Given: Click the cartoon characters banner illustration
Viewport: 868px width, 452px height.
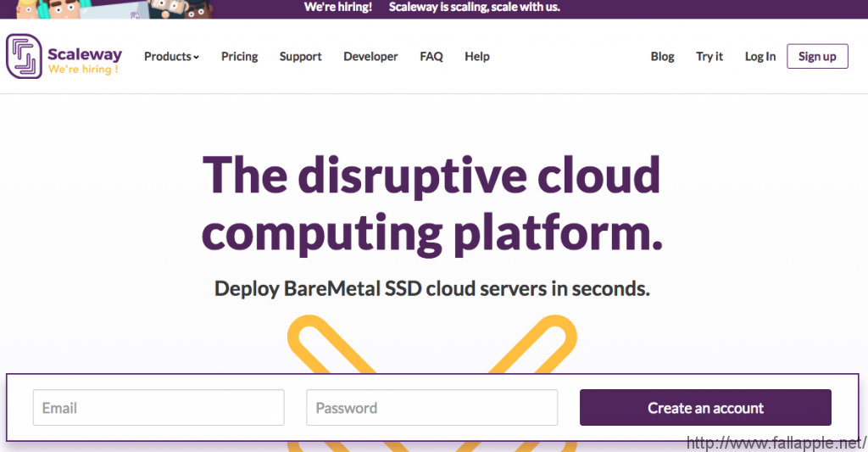Looking at the screenshot, I should click(x=114, y=9).
